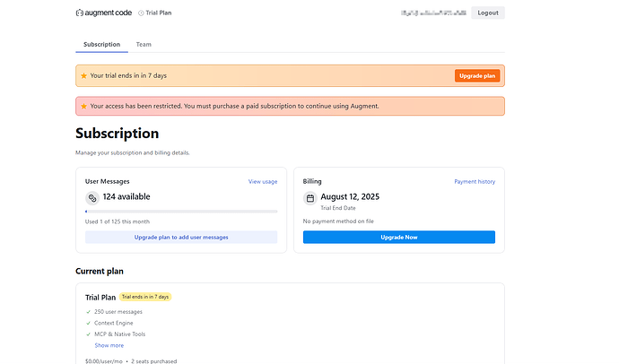The width and height of the screenshot is (619, 364).
Task: Click the Logout button
Action: point(488,13)
